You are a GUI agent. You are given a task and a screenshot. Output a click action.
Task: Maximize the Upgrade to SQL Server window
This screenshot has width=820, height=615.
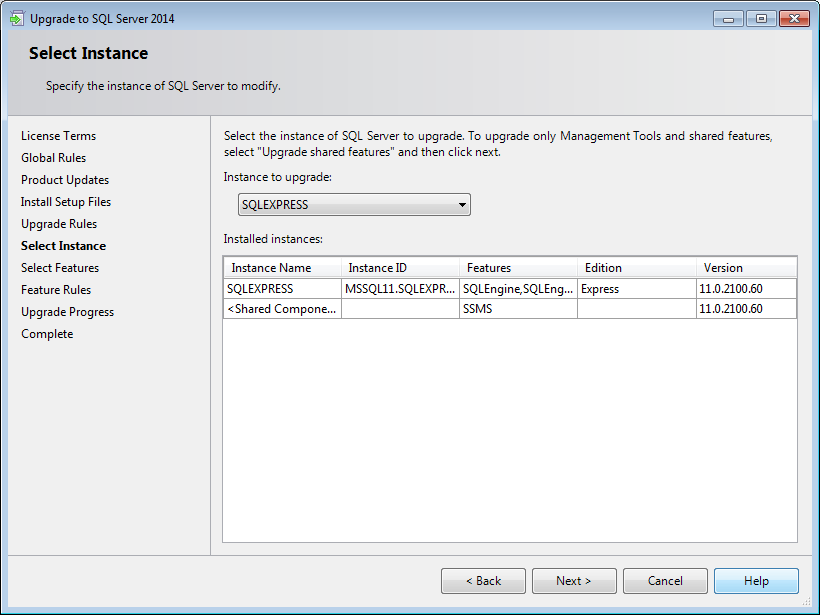coord(761,19)
